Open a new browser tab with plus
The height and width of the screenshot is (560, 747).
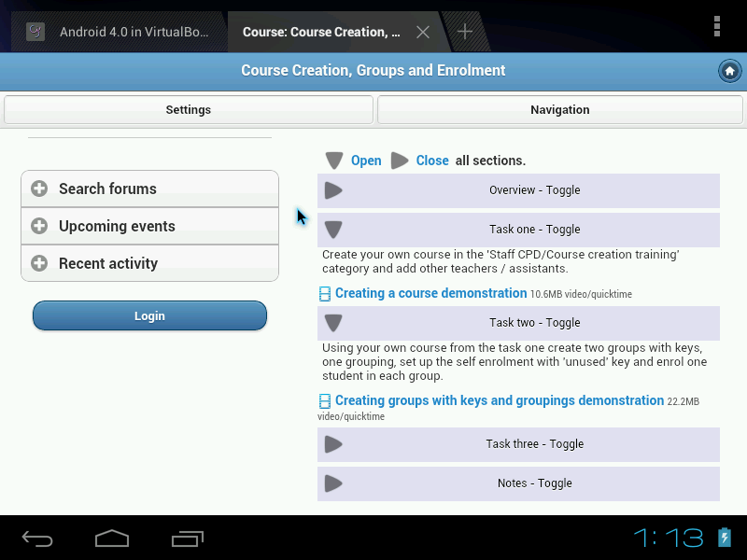[x=464, y=32]
